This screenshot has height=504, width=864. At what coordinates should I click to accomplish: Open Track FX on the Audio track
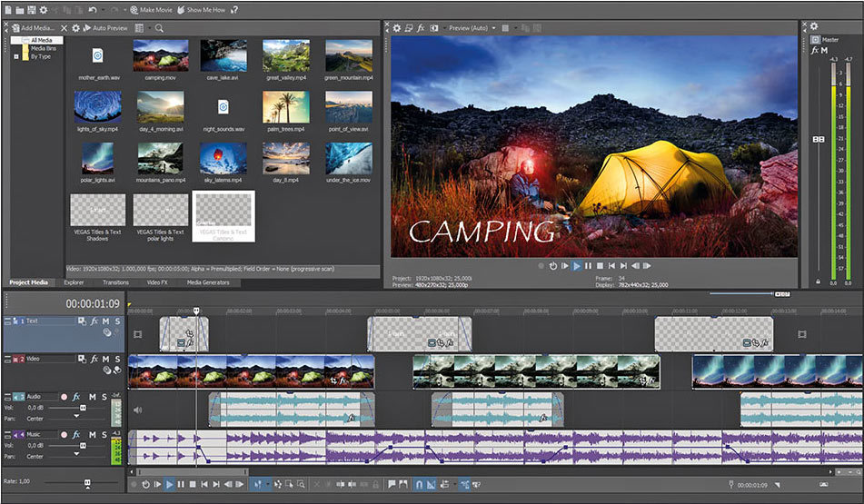point(77,397)
